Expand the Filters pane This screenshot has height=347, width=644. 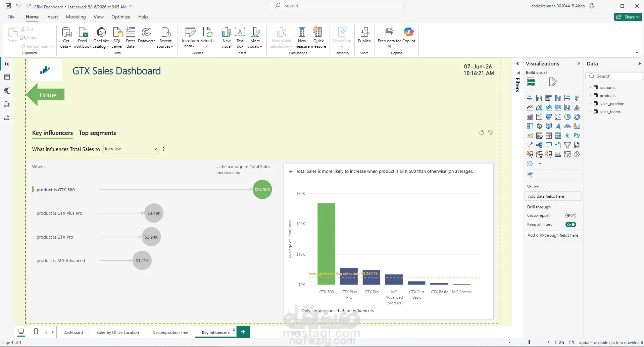coord(517,63)
